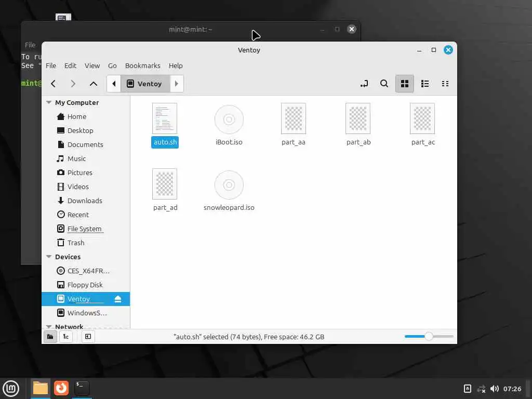
Task: Open the Edit menu
Action: click(x=70, y=66)
